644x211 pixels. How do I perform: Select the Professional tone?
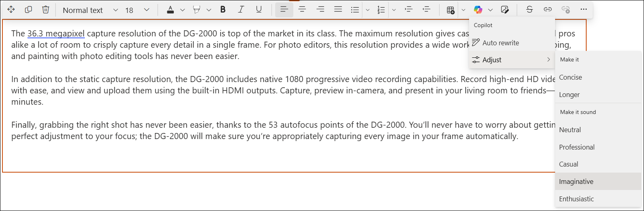pyautogui.click(x=598, y=147)
